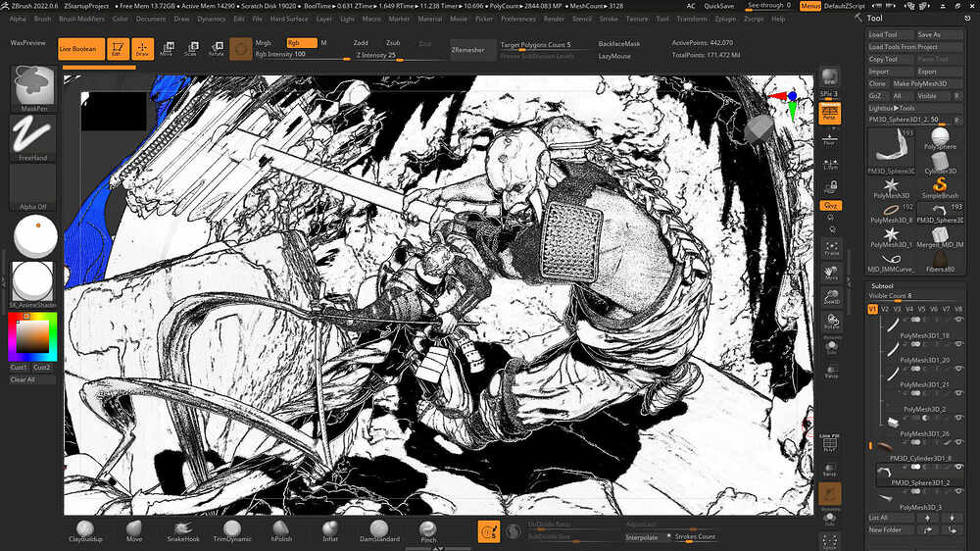Select the SimpleBrush tool thumbnail
This screenshot has height=551, width=980.
pos(940,187)
